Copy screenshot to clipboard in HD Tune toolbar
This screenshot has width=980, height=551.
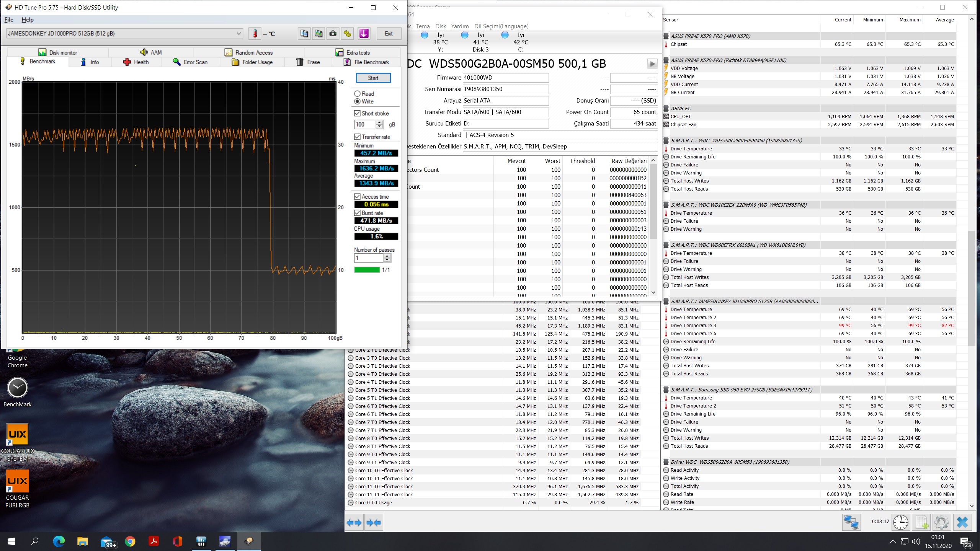pyautogui.click(x=318, y=34)
